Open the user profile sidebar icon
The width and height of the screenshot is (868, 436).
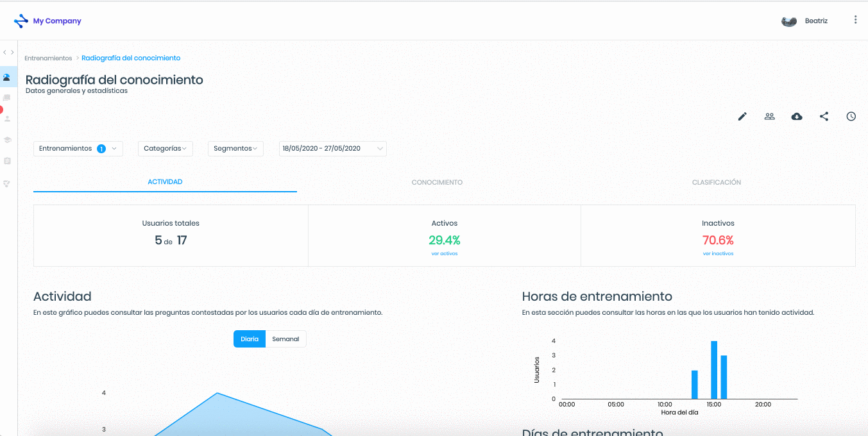[x=7, y=119]
